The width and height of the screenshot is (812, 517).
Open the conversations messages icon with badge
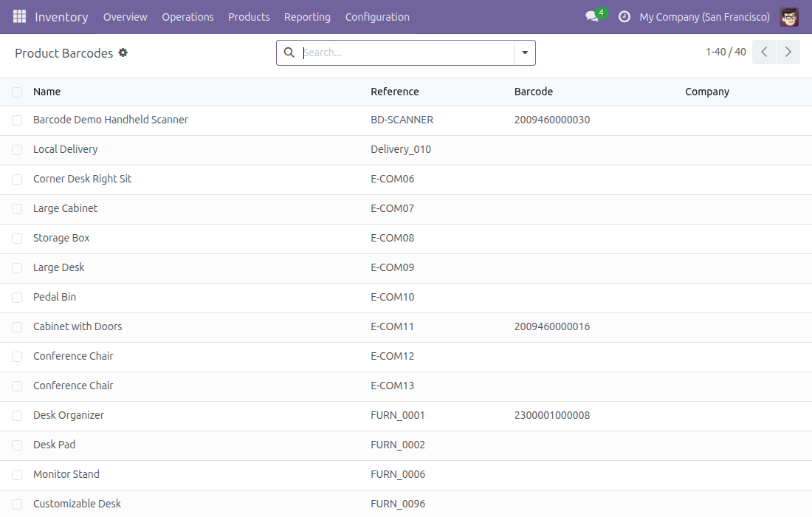[x=595, y=16]
